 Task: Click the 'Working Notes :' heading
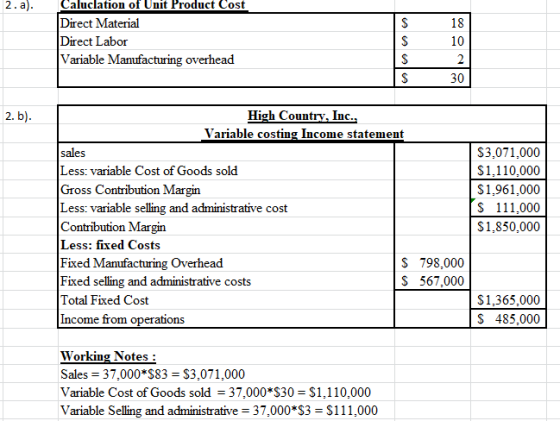click(108, 356)
